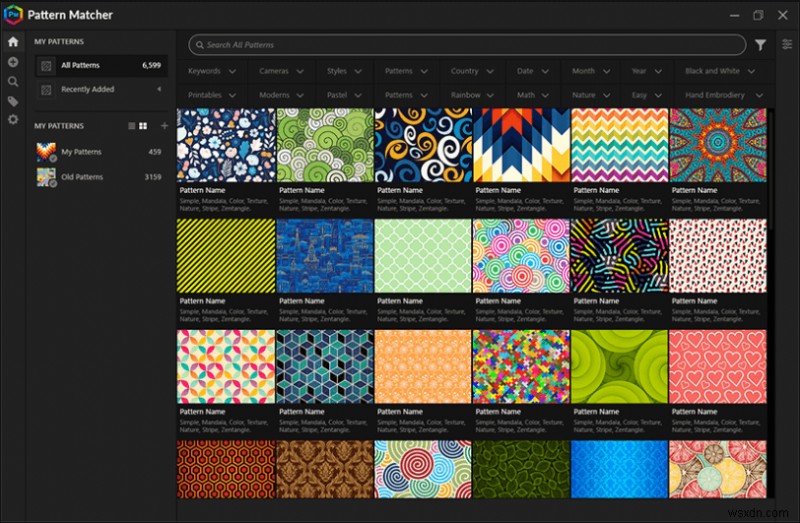
Task: Click the funnel filter icon
Action: click(761, 45)
